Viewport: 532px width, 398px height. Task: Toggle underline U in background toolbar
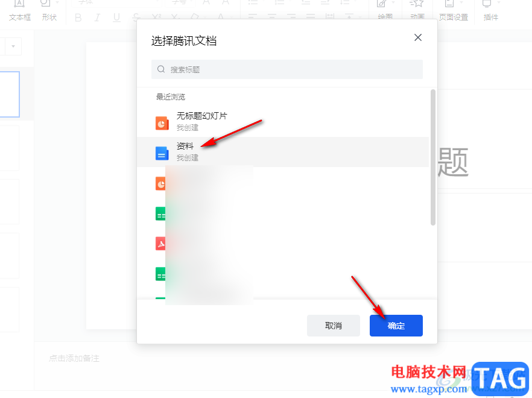coord(116,17)
